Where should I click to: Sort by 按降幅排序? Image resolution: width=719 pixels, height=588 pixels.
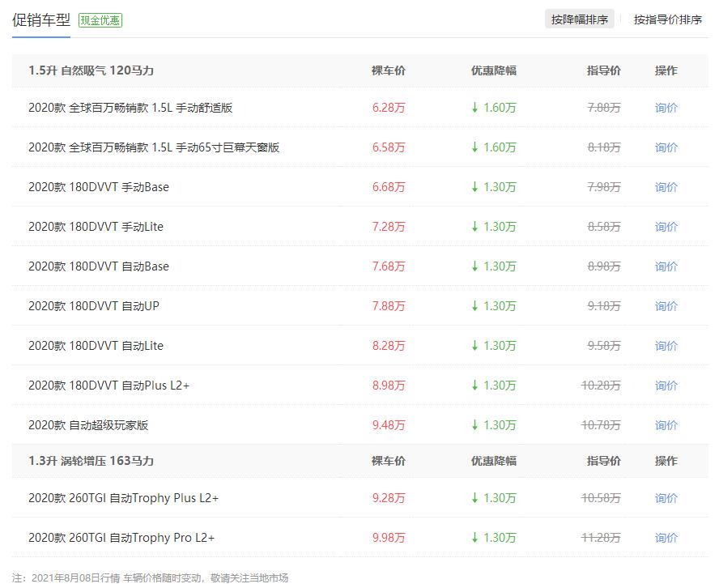coord(580,19)
